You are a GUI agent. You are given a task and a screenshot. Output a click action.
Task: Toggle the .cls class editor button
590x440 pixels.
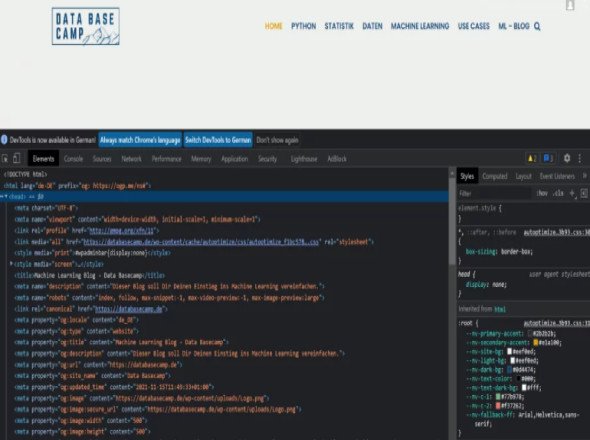point(558,193)
